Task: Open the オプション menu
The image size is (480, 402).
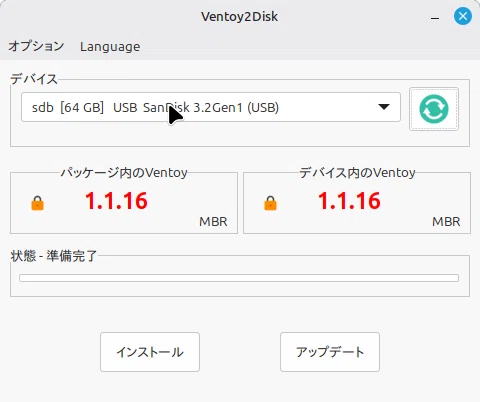Action: [36, 46]
